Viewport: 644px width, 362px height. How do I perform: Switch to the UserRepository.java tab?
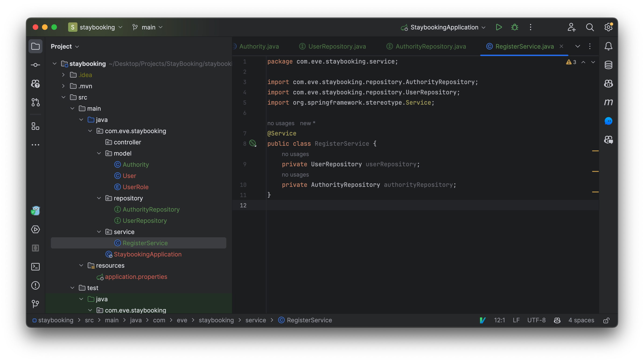(x=337, y=46)
